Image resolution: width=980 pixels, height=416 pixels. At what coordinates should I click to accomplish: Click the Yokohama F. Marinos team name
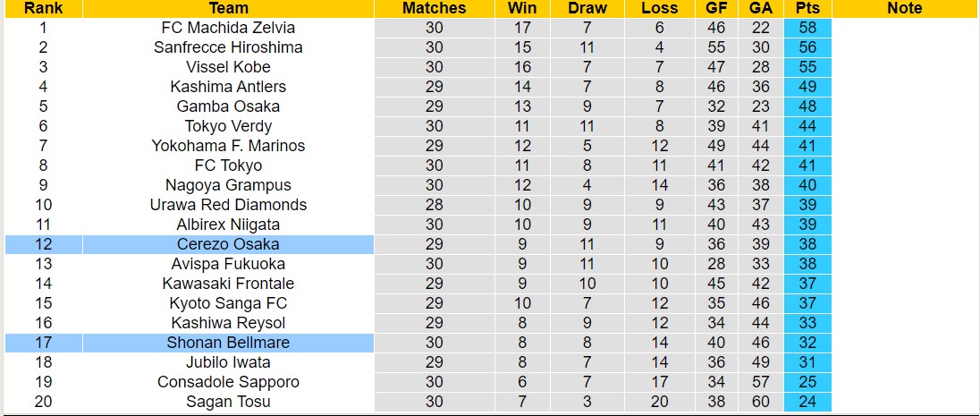(x=228, y=146)
